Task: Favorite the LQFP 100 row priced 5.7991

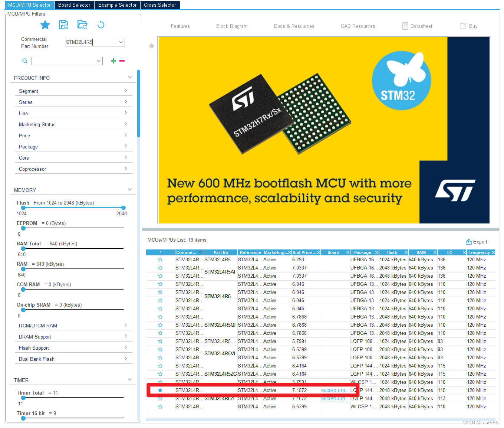Action: [160, 342]
